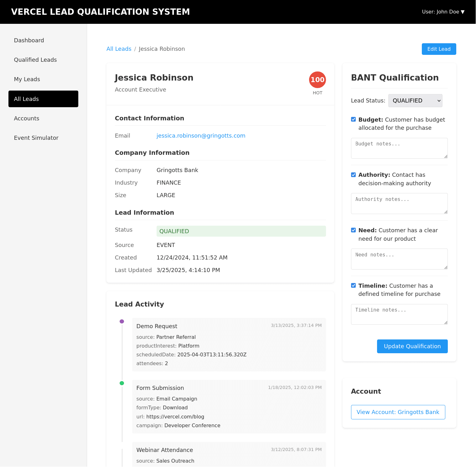
Task: Open Accounts section in sidebar
Action: pos(43,118)
